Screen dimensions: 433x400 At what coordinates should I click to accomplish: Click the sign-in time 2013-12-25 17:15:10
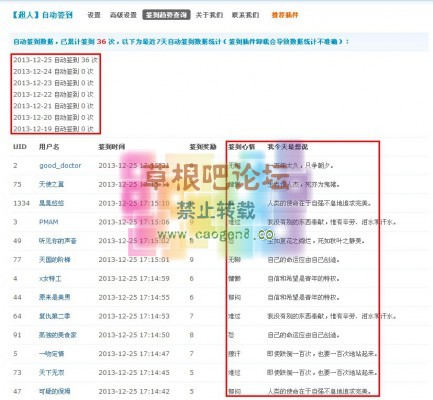134,203
